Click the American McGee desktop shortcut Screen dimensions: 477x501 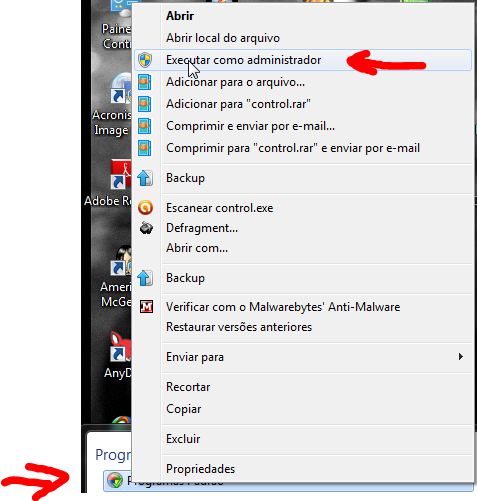[116, 277]
